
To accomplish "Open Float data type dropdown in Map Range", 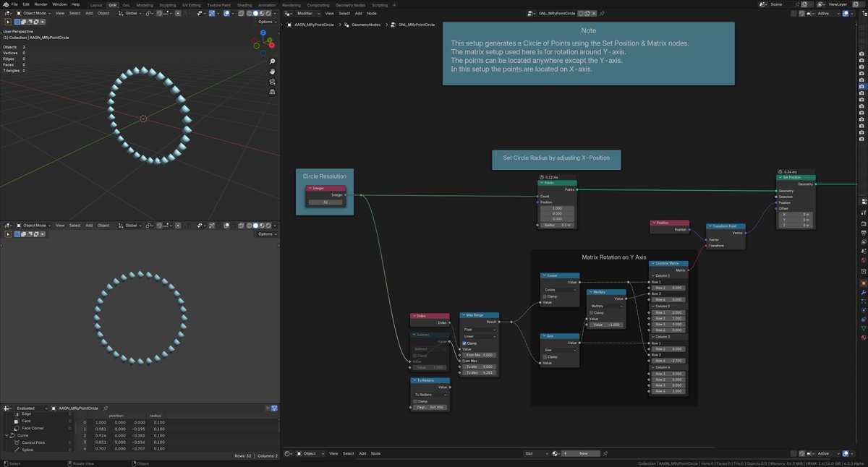I will [480, 330].
